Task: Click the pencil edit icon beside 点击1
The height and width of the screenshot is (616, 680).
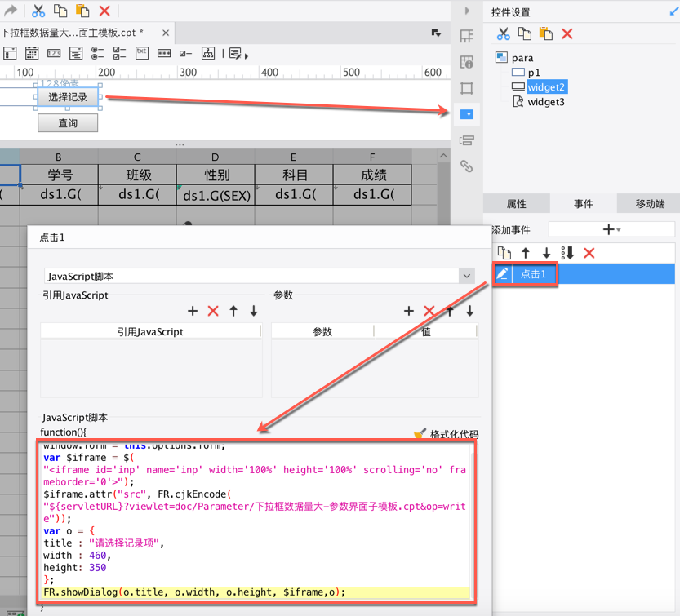Action: 503,274
